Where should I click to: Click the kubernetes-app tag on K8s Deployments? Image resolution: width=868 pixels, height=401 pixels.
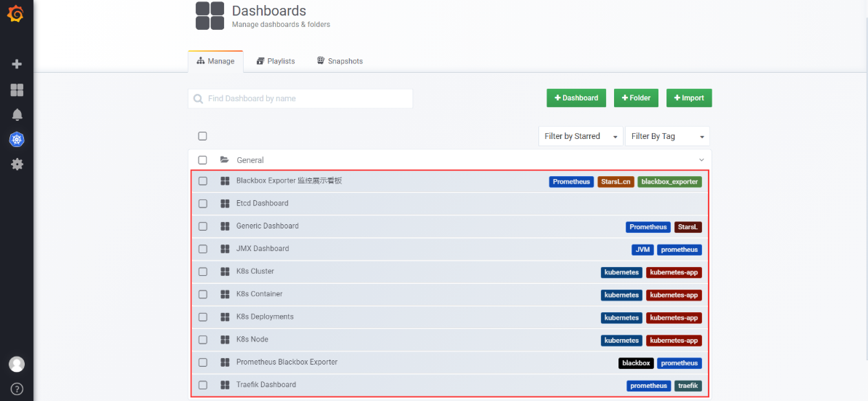674,318
